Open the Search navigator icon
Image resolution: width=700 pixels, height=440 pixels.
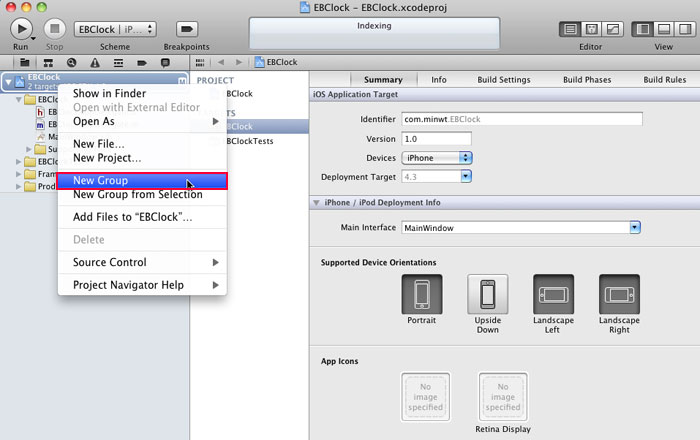point(71,62)
